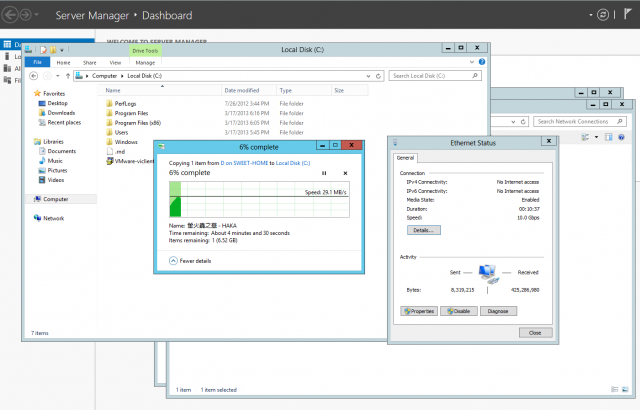640x410 pixels.
Task: Sort by the Size column header
Action: pos(349,90)
